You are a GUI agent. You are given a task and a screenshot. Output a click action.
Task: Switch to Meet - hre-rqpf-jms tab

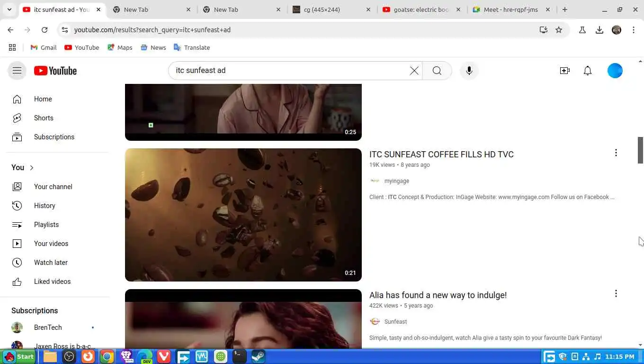(x=511, y=9)
